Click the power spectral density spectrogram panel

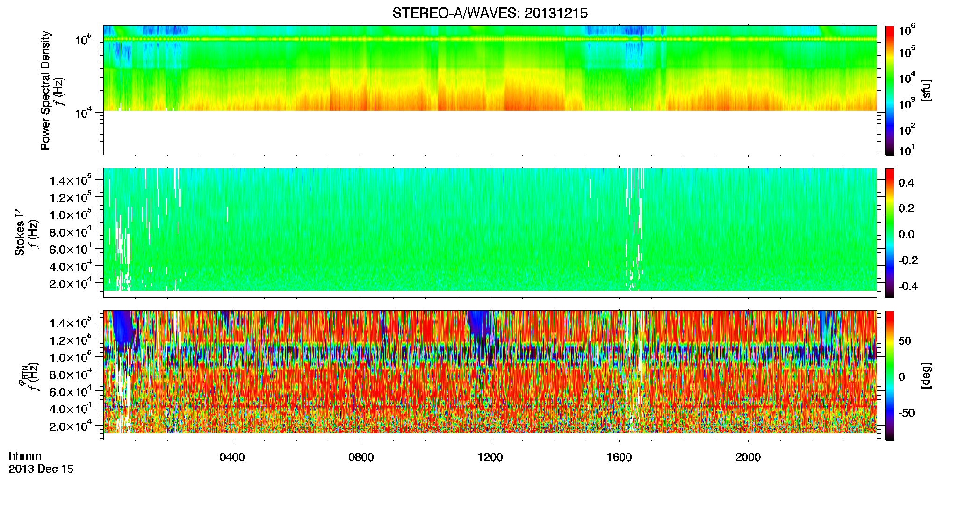[490, 90]
